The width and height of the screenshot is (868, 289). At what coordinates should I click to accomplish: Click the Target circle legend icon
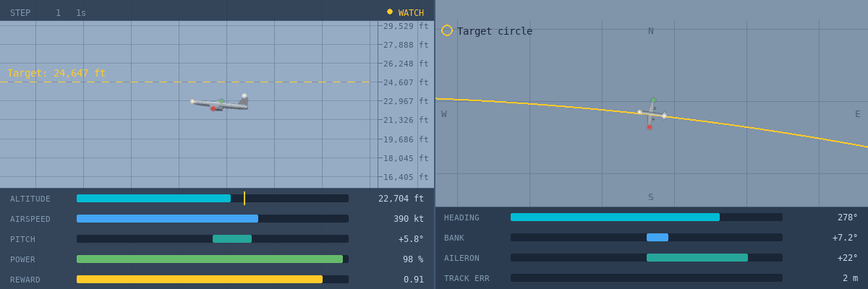pos(447,30)
